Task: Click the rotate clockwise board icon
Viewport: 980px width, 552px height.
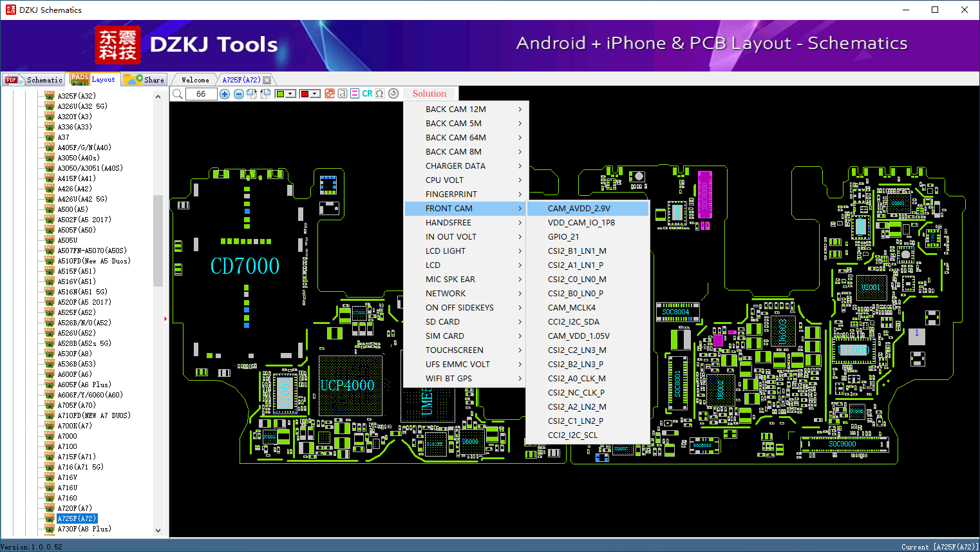Action: (252, 94)
